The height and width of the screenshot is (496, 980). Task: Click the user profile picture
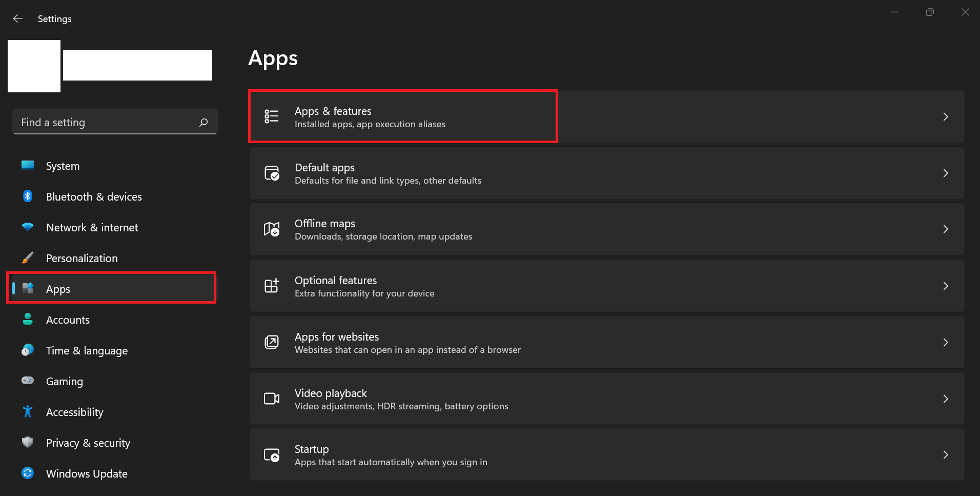coord(34,66)
